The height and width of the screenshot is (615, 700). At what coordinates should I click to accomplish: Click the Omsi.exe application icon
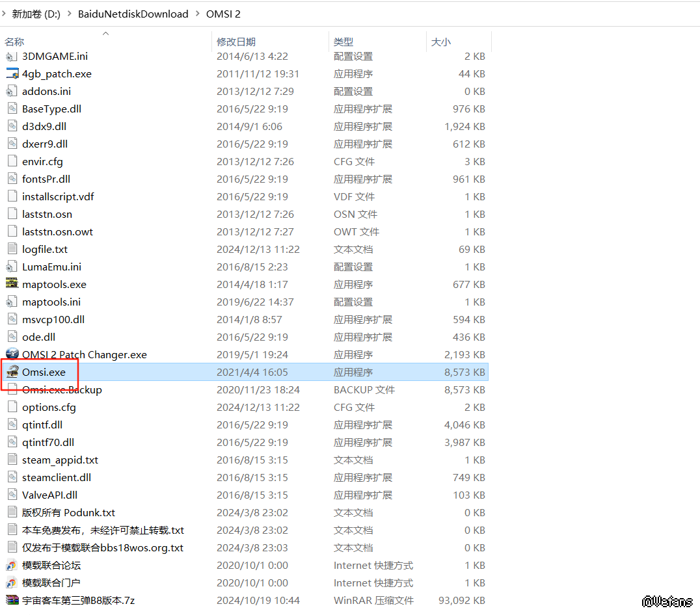[12, 372]
